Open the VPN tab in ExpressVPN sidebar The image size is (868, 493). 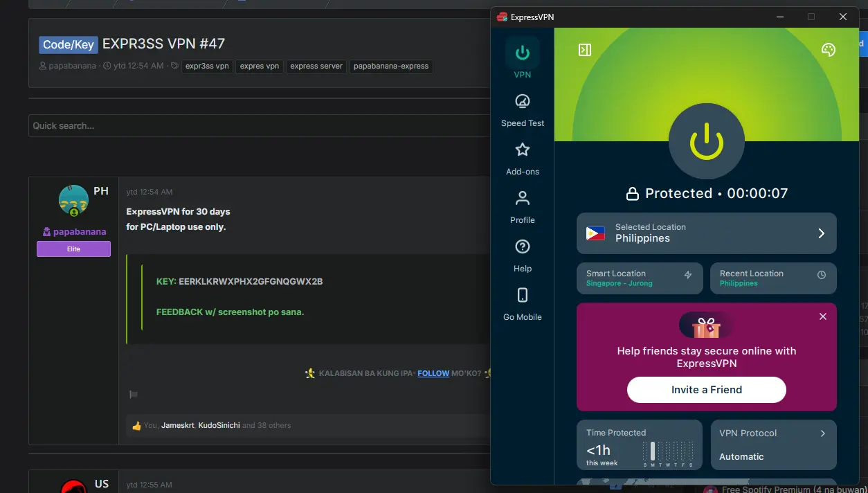tap(523, 59)
